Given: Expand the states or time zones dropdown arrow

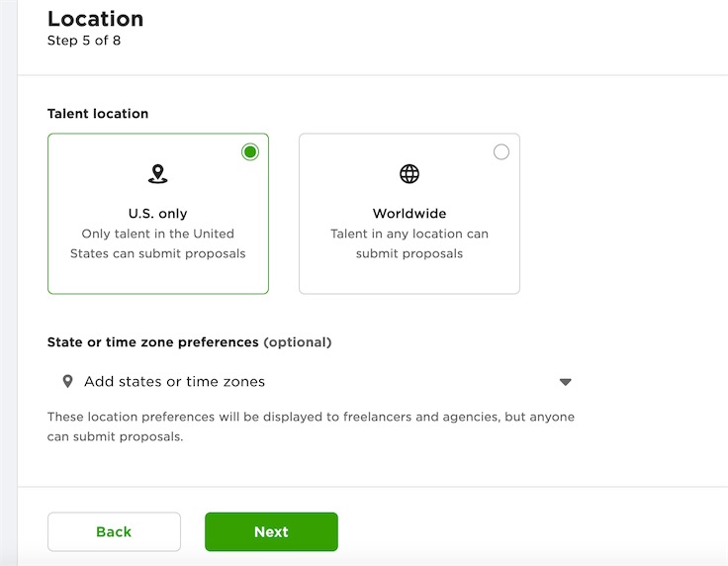Looking at the screenshot, I should click(x=565, y=382).
